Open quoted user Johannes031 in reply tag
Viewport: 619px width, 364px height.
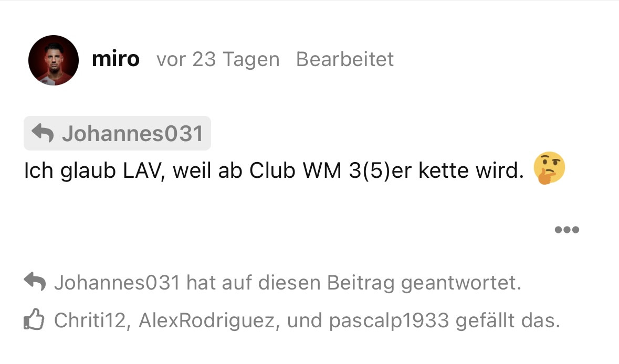pyautogui.click(x=133, y=133)
